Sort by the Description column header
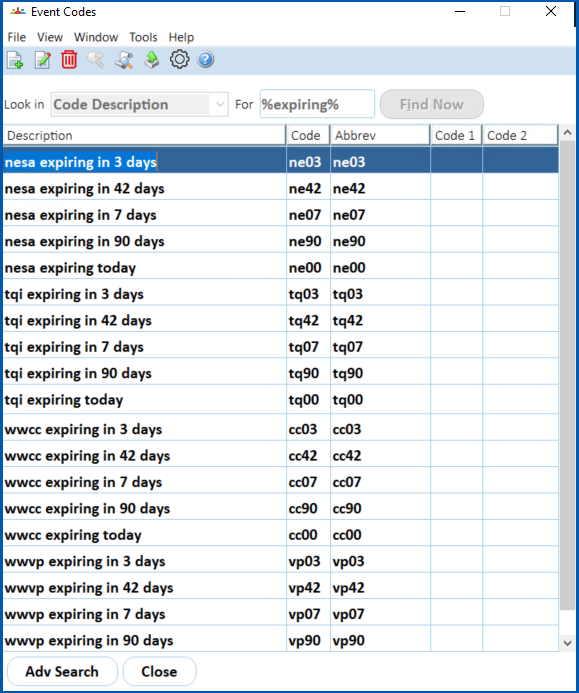The image size is (579, 693). (145, 135)
